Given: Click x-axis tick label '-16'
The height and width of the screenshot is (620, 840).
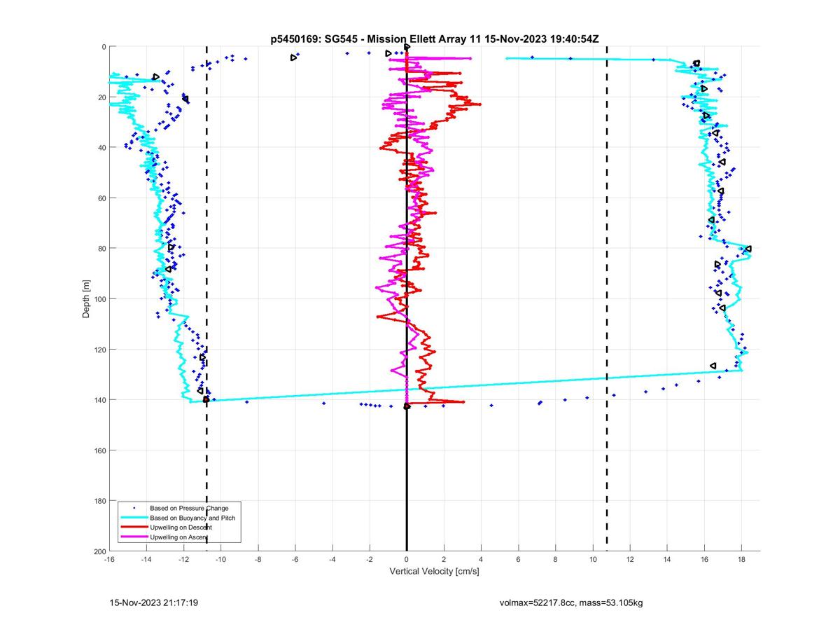Looking at the screenshot, I should 109,559.
